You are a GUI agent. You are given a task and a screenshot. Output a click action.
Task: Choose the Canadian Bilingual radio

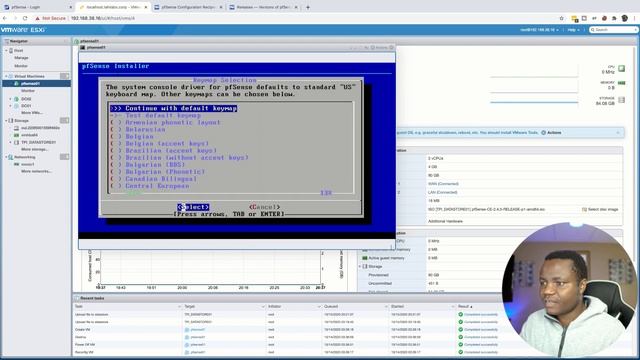116,179
